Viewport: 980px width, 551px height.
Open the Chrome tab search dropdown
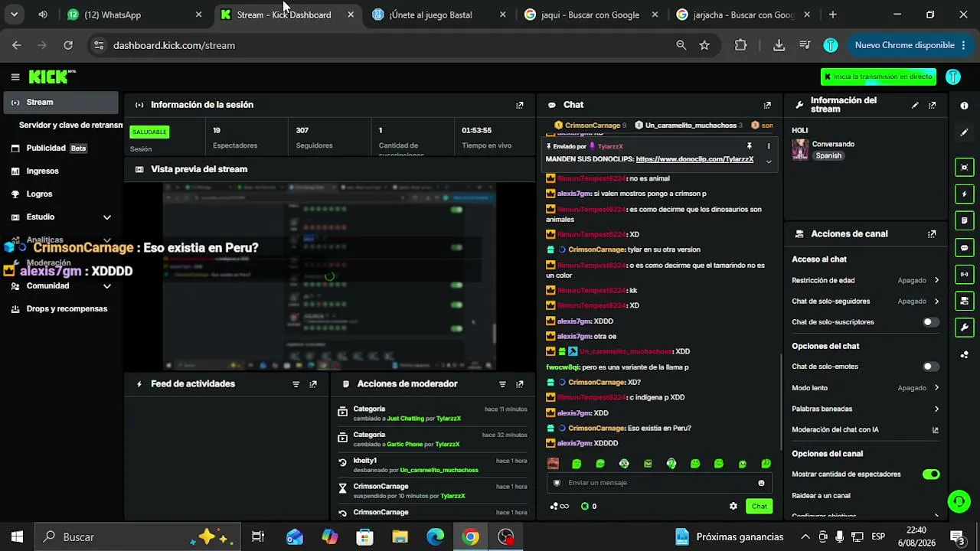click(14, 15)
